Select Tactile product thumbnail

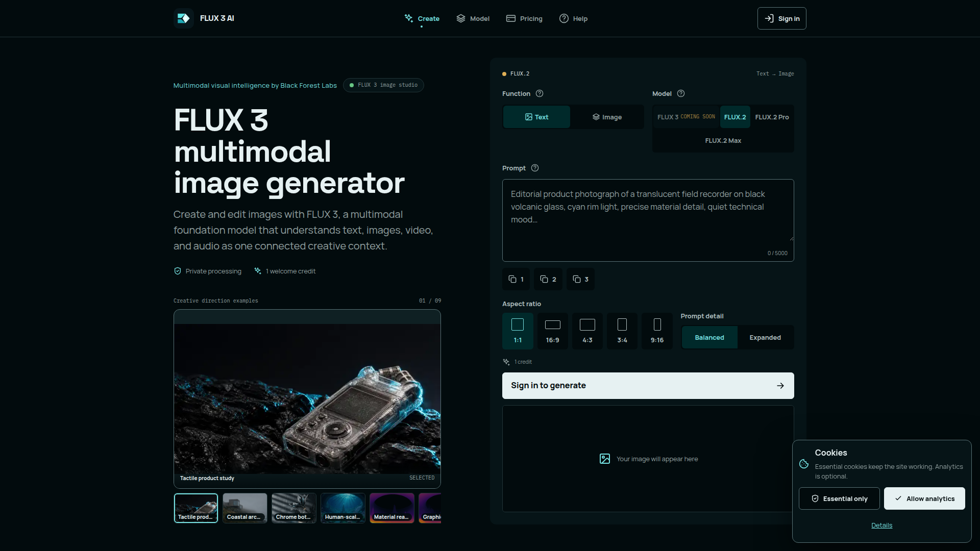click(196, 508)
